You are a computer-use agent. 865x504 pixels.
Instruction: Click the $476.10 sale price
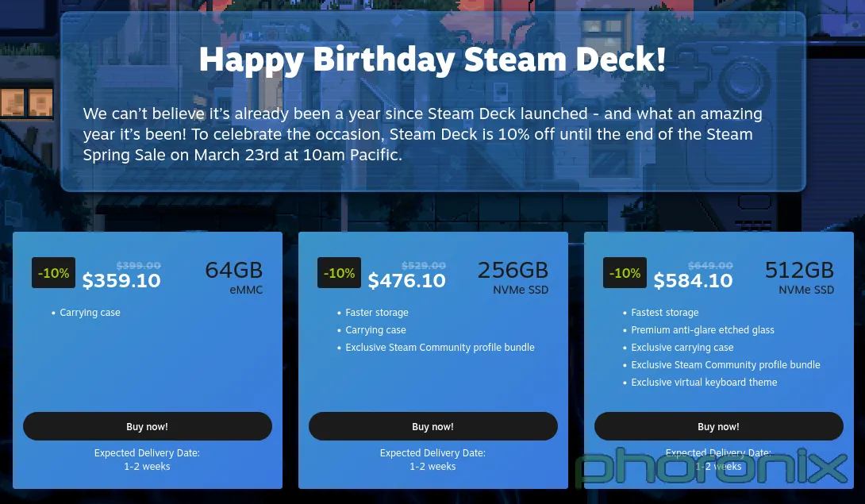(x=406, y=280)
